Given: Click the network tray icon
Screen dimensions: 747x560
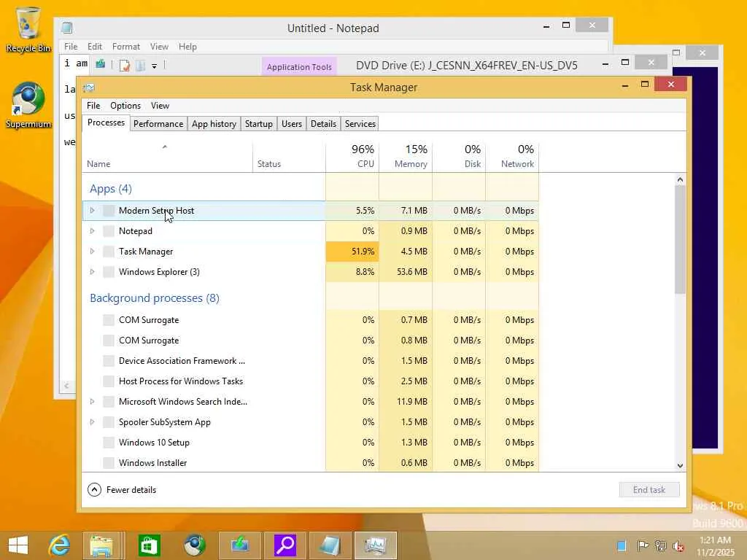Looking at the screenshot, I should tap(660, 545).
